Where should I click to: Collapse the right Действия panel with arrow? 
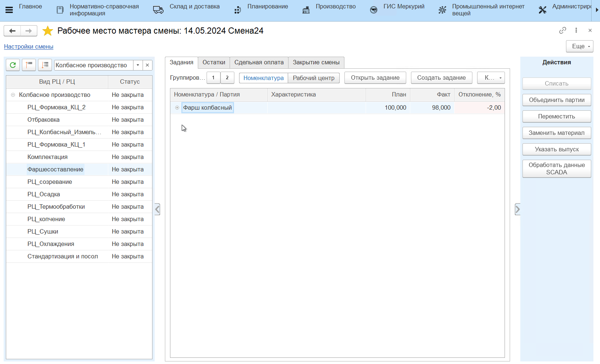517,209
